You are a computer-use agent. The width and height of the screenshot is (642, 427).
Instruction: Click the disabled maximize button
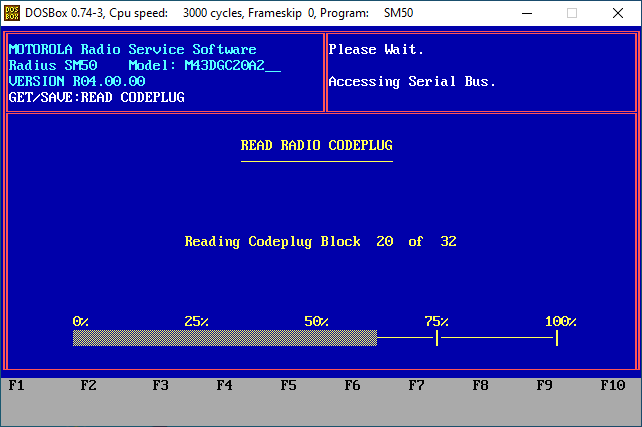[572, 13]
